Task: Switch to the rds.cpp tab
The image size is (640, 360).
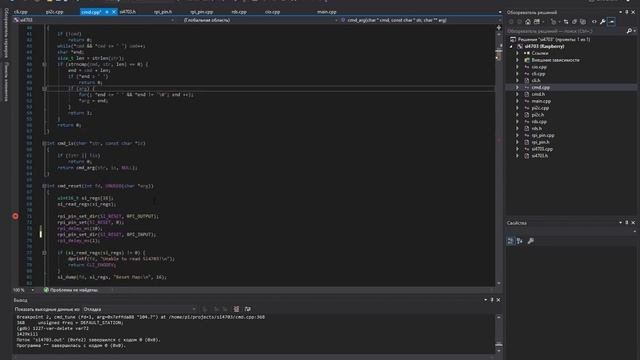Action: click(239, 12)
